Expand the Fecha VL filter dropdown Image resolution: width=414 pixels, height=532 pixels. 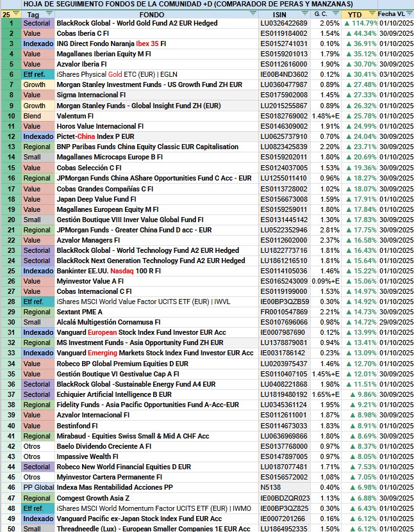click(410, 14)
